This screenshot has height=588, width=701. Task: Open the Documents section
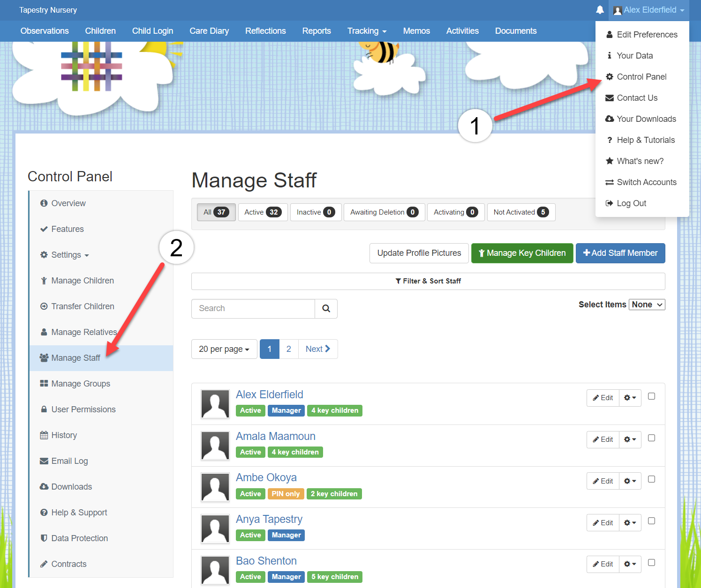click(x=516, y=31)
